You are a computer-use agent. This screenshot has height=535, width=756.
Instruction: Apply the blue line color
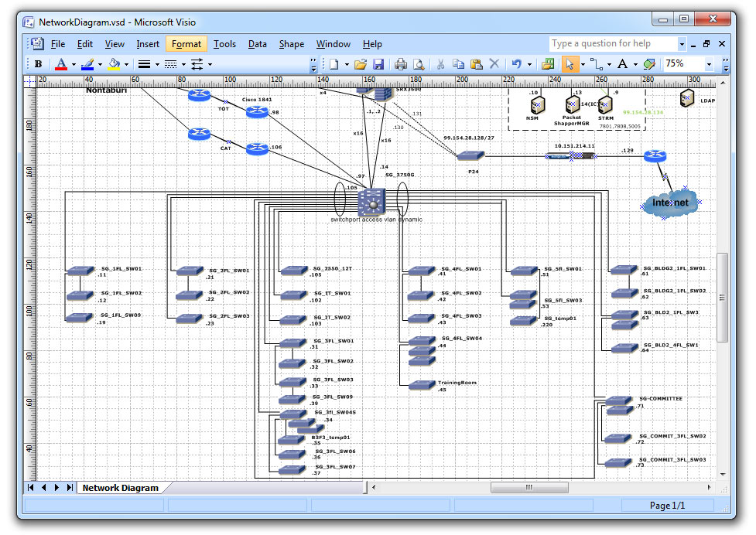[x=87, y=64]
